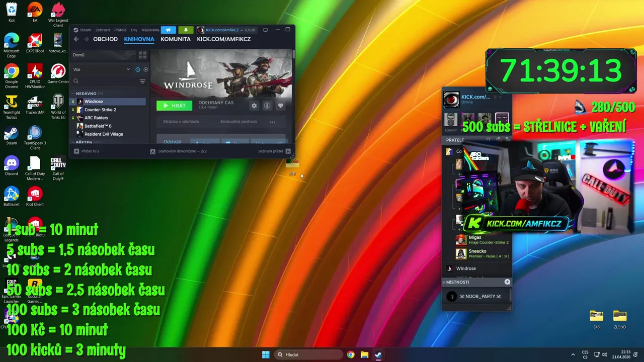The height and width of the screenshot is (362, 644).
Task: Click Steam Big Picture mode monitor icon
Action: pos(266,30)
